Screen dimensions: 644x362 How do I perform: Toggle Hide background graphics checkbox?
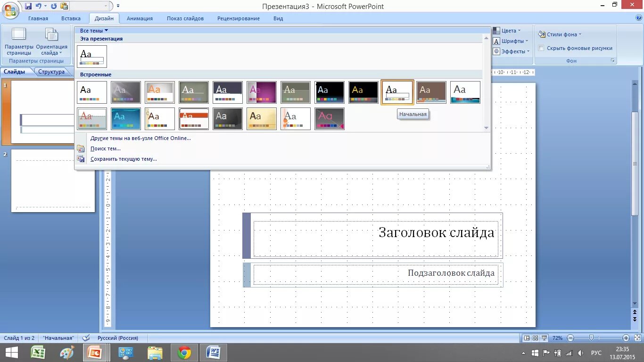click(x=541, y=48)
